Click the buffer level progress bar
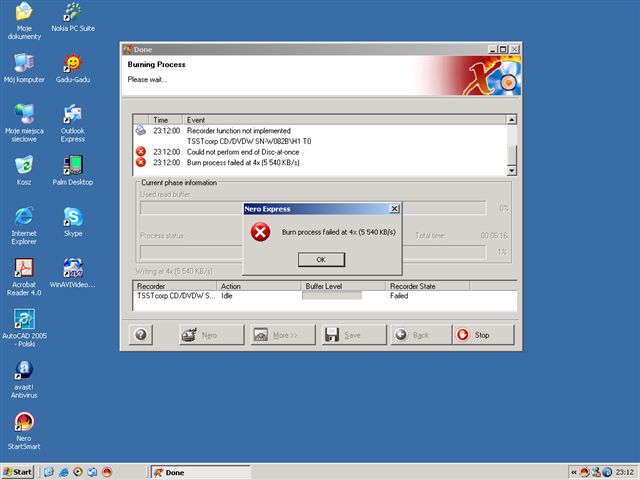This screenshot has width=640, height=480. coord(332,296)
